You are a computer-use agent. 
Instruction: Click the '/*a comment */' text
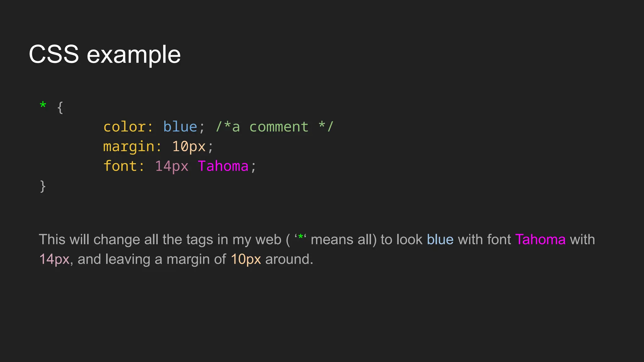pos(275,127)
